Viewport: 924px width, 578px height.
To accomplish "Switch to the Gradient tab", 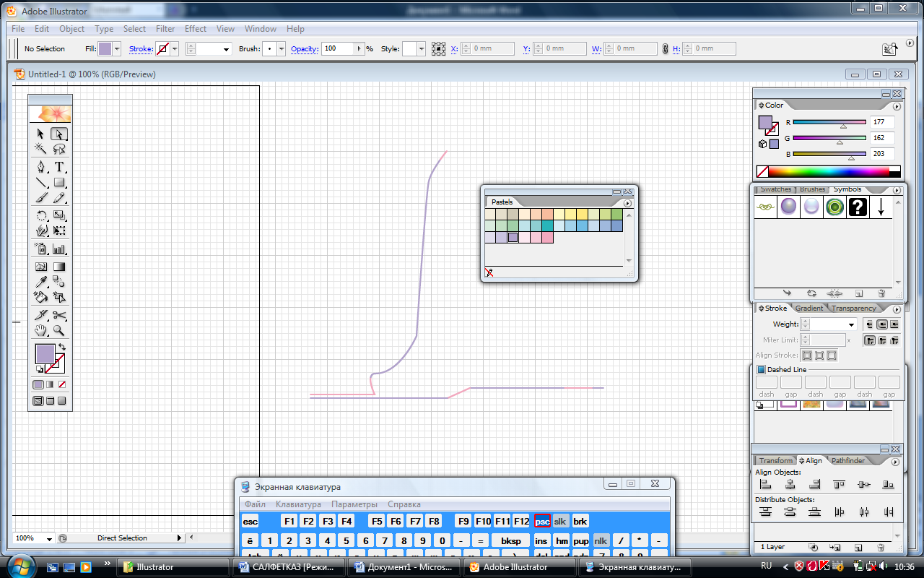I will pyautogui.click(x=808, y=309).
